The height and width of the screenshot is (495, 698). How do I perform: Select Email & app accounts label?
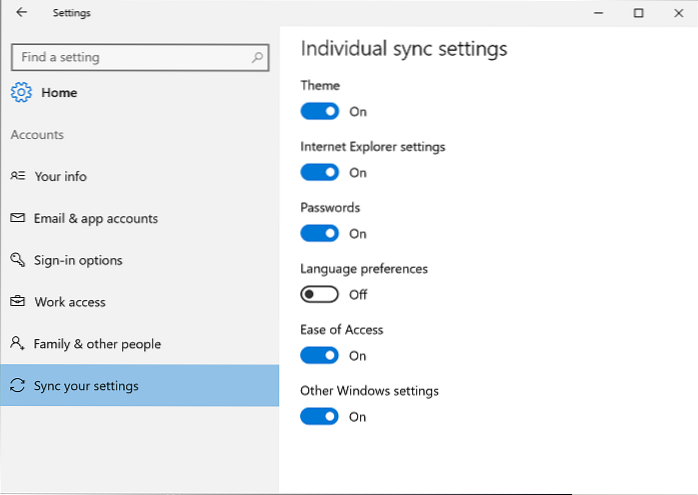[96, 218]
